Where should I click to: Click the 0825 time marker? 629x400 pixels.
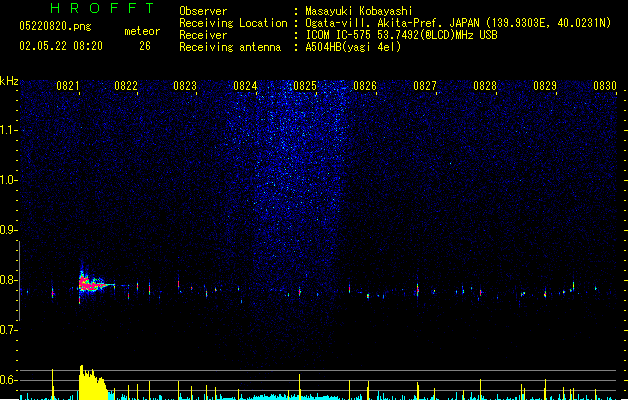pos(305,86)
